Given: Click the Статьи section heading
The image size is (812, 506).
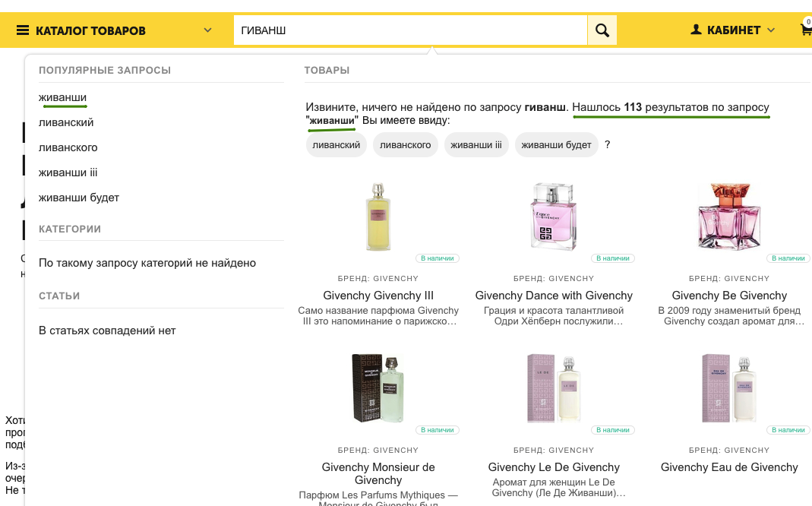Looking at the screenshot, I should pos(59,296).
